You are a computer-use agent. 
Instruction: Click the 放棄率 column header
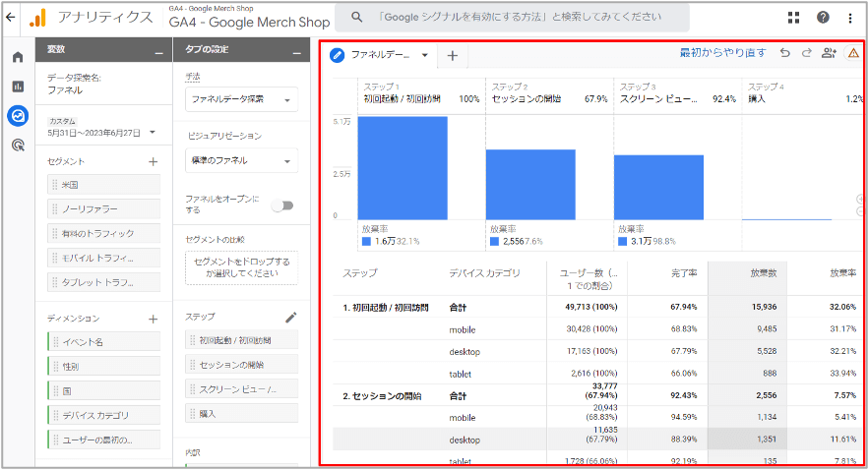coord(843,273)
